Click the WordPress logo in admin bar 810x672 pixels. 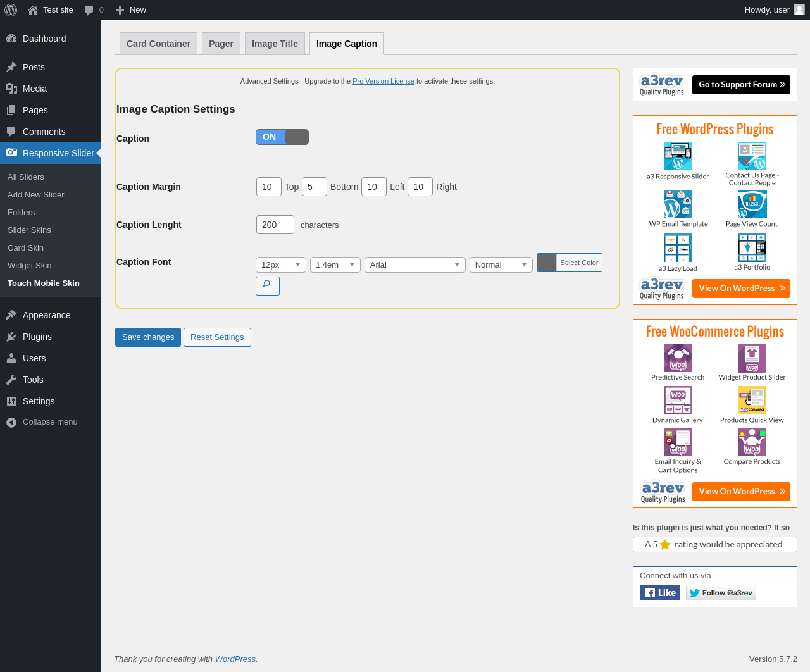[11, 10]
